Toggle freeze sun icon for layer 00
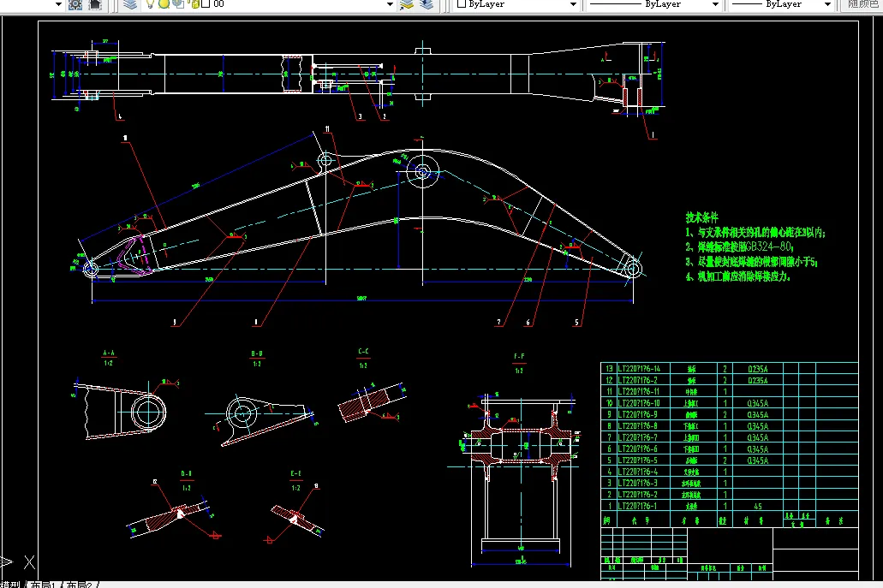 click(x=164, y=4)
